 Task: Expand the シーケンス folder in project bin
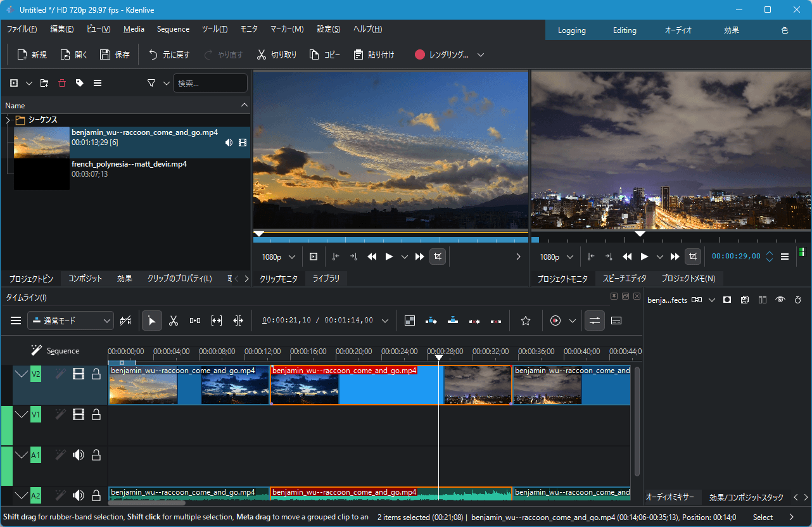[8, 120]
